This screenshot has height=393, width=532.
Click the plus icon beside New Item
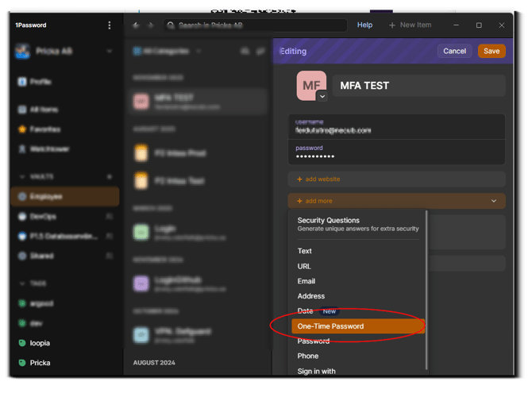click(x=391, y=25)
